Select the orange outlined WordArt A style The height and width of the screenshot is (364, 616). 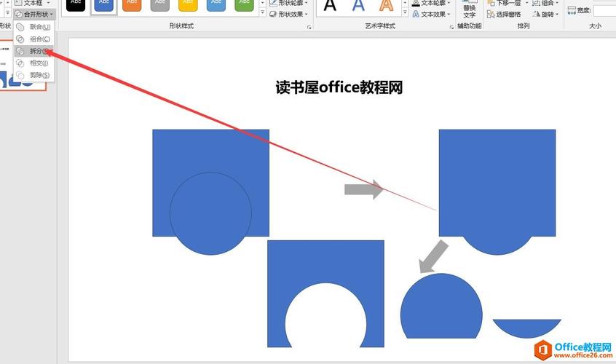coord(387,6)
